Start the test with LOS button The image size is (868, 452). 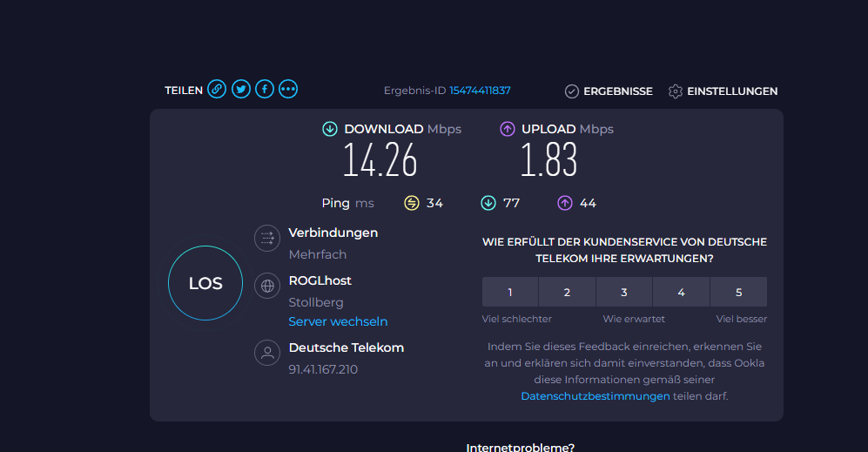pos(205,284)
